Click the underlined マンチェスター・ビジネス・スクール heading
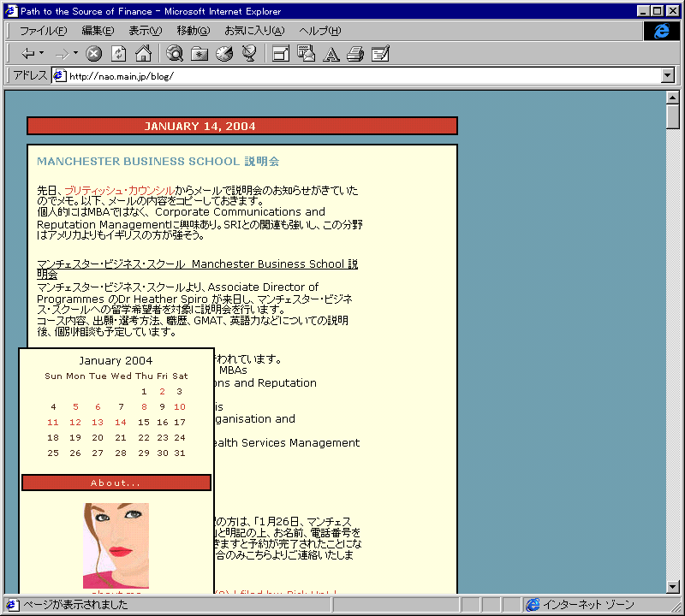685x616 pixels. tap(198, 269)
